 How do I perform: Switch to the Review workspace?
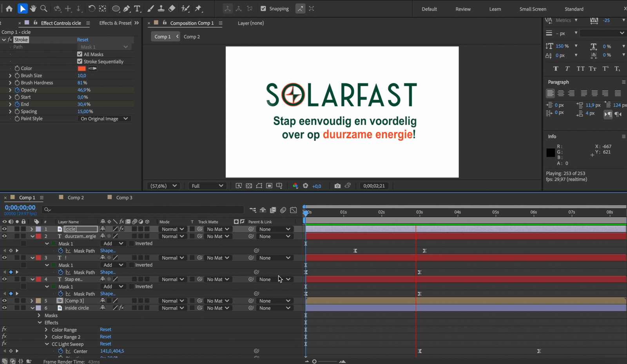[x=463, y=9]
